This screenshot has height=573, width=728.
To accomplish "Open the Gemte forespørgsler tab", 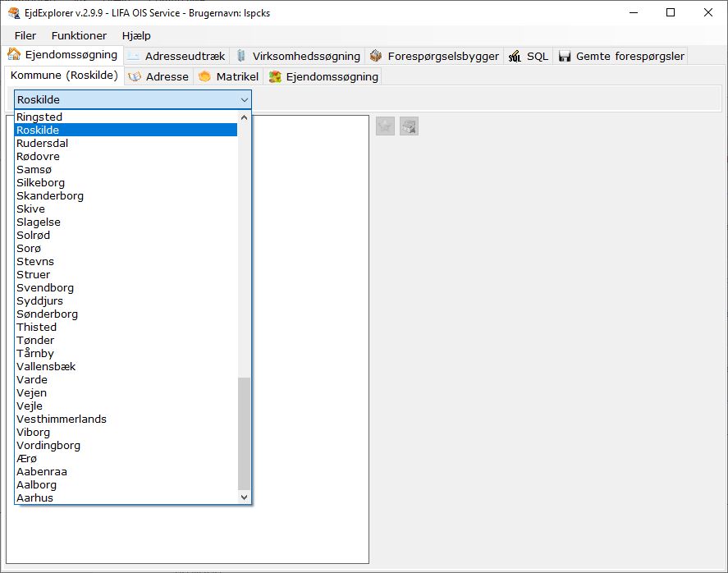I will point(620,56).
